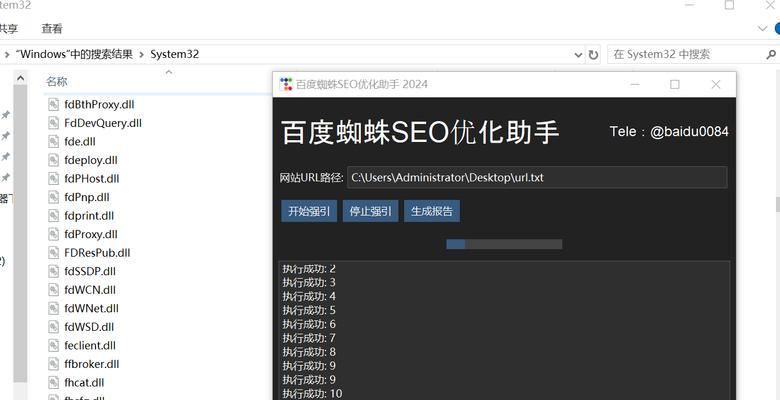Click the SEO helper app icon in title bar

tap(286, 84)
